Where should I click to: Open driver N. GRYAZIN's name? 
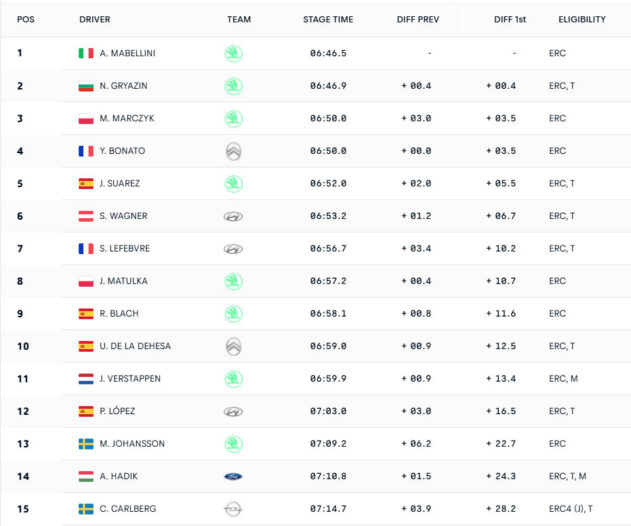tap(124, 86)
